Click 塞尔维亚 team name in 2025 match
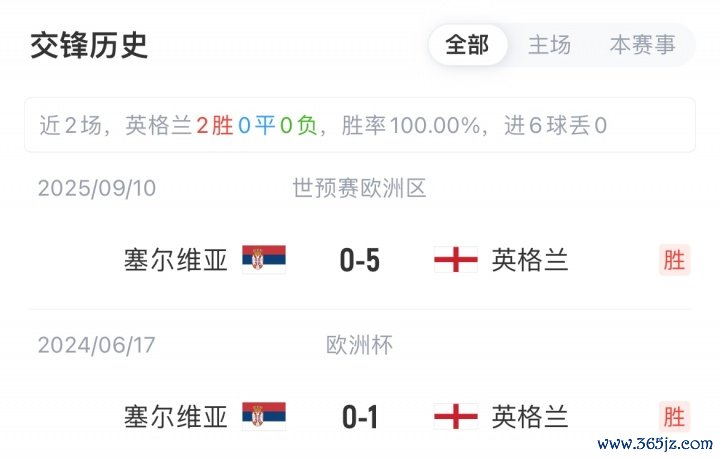 (176, 260)
